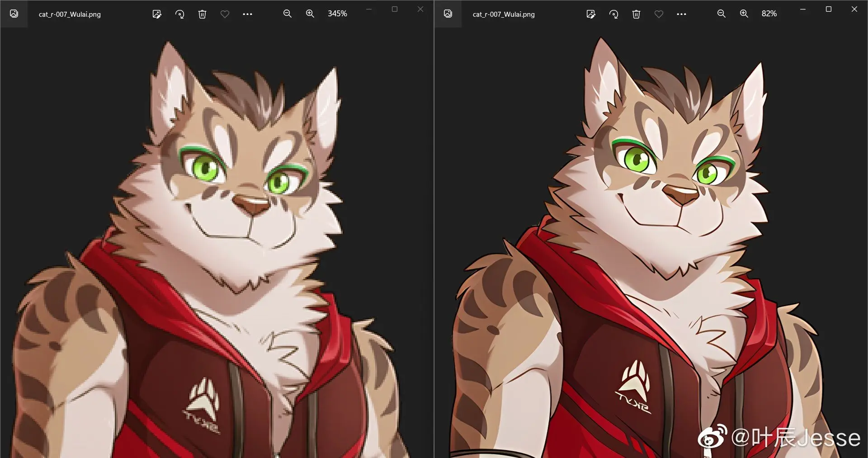Close the right Photos window
The width and height of the screenshot is (868, 458).
click(854, 9)
